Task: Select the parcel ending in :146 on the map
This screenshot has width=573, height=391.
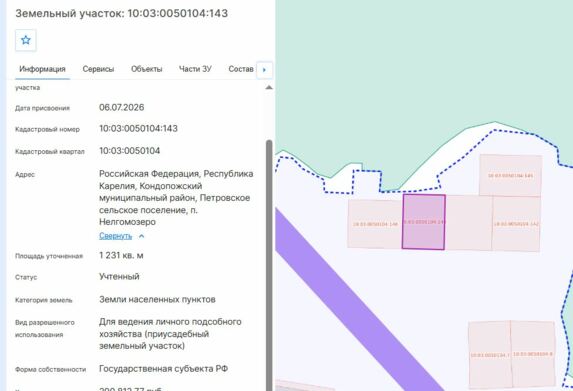Action: [375, 224]
